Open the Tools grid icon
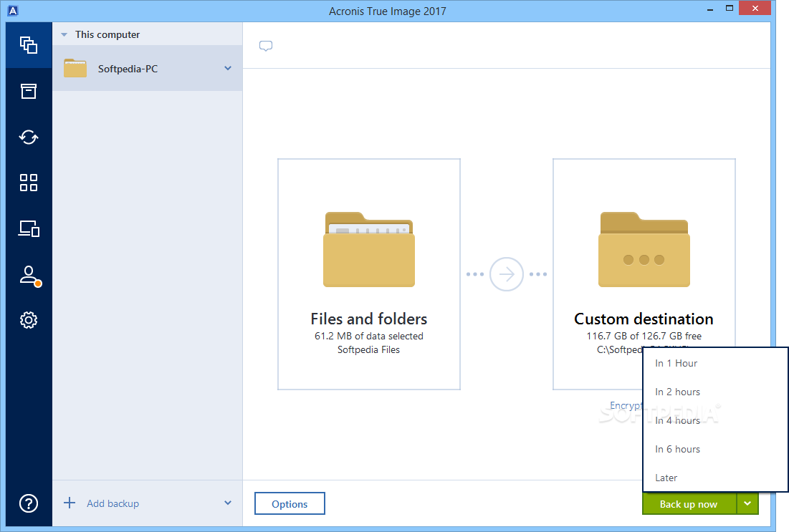Image resolution: width=789 pixels, height=532 pixels. [x=29, y=183]
